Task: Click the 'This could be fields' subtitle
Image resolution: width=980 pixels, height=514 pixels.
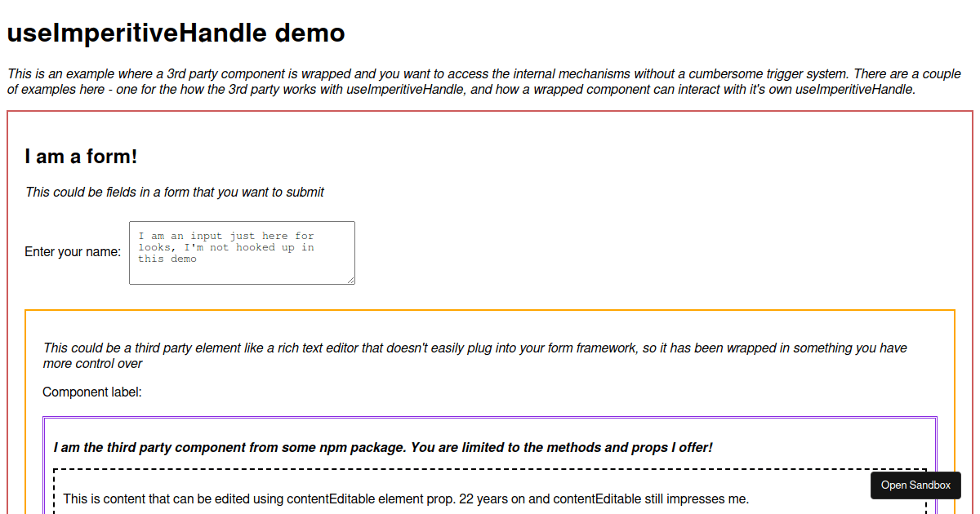Action: [x=175, y=192]
